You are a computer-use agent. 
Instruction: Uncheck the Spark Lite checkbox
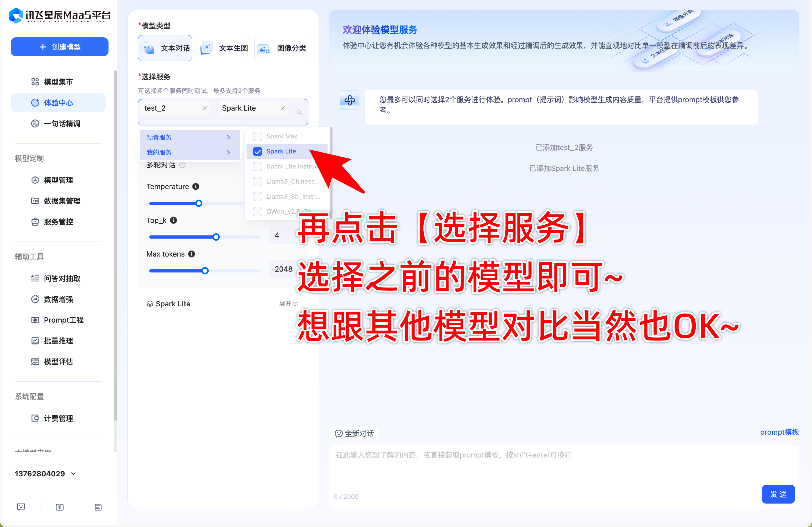click(258, 151)
